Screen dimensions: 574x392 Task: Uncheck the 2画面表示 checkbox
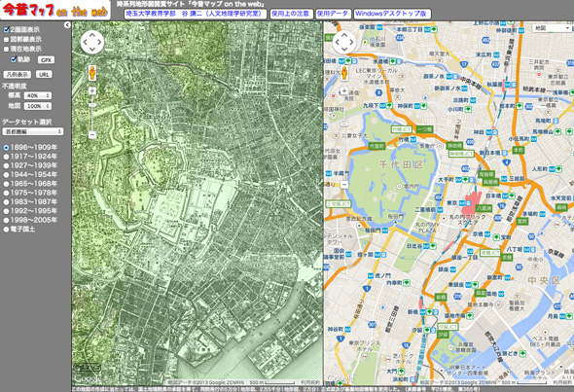(6, 29)
